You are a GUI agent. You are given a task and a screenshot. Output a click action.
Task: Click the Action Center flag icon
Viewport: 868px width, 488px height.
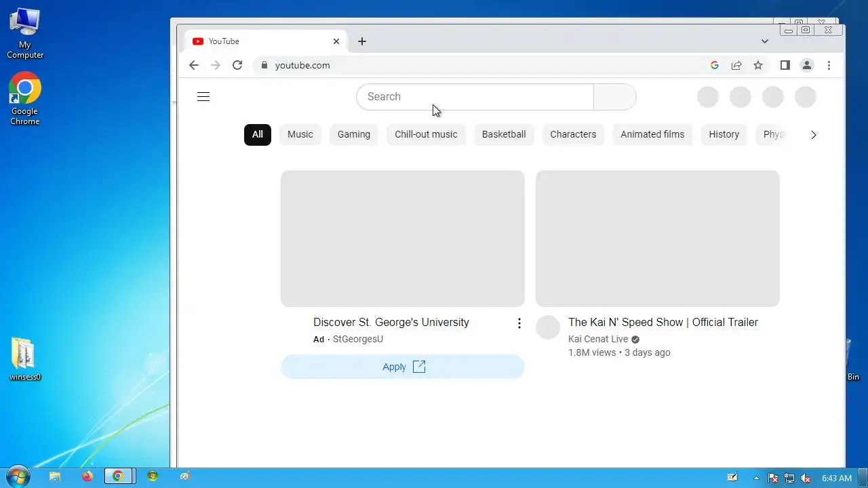pos(773,478)
